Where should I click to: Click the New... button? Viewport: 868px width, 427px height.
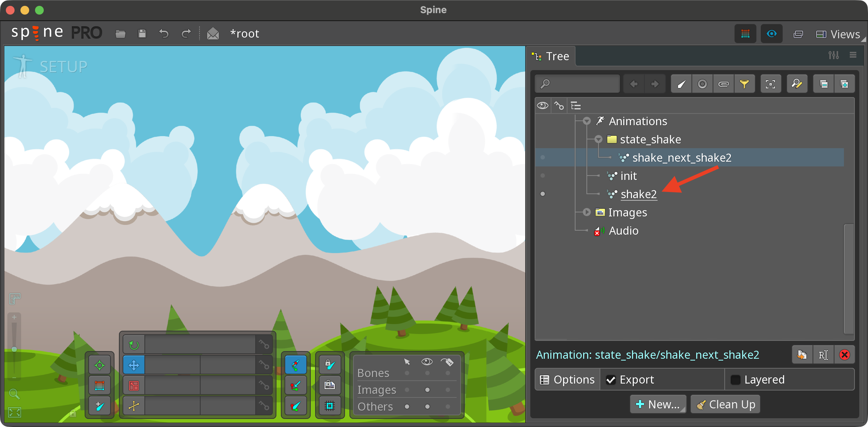pyautogui.click(x=658, y=404)
